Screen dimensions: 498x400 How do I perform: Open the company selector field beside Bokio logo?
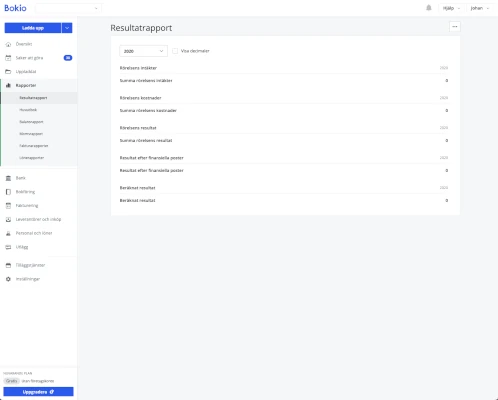point(68,8)
